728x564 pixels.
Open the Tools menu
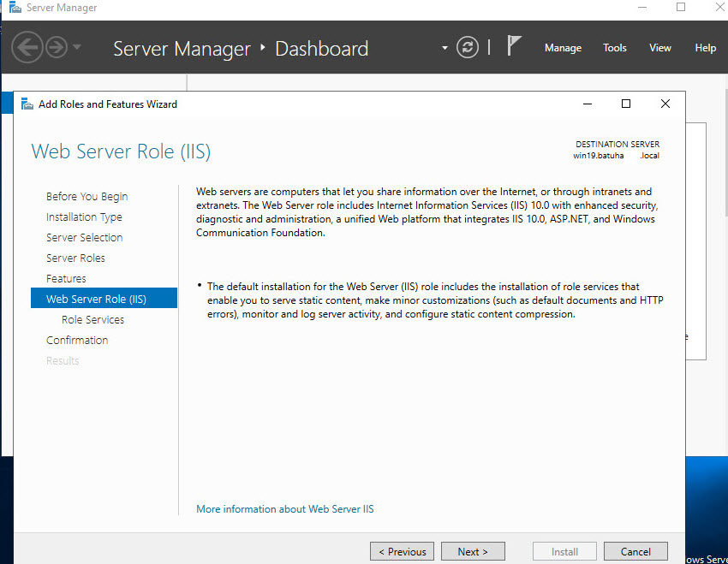(x=615, y=48)
